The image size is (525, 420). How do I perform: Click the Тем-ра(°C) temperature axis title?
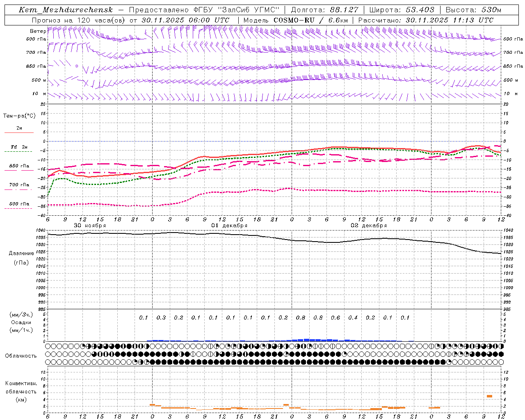[19, 116]
